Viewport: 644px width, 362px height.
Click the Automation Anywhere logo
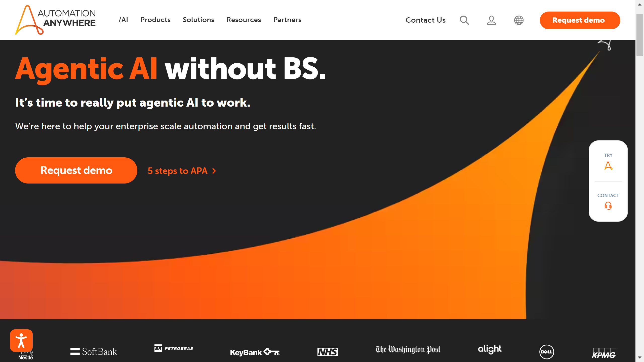click(55, 20)
